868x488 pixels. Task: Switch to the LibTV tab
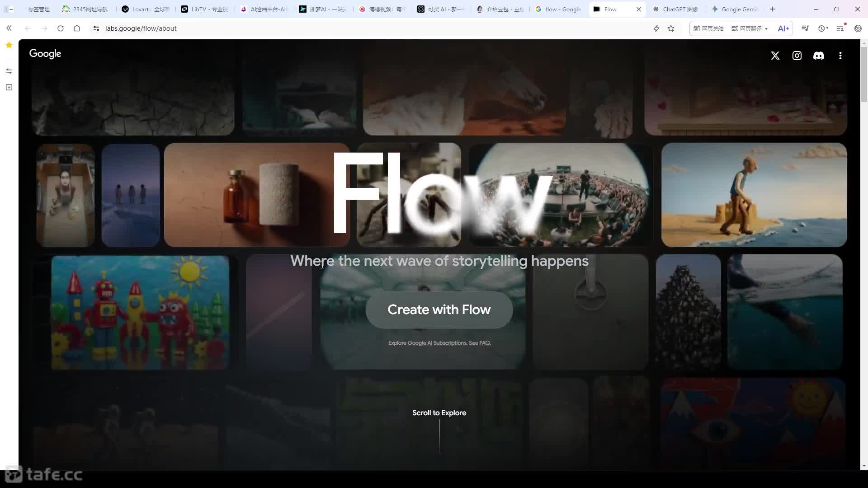(204, 9)
